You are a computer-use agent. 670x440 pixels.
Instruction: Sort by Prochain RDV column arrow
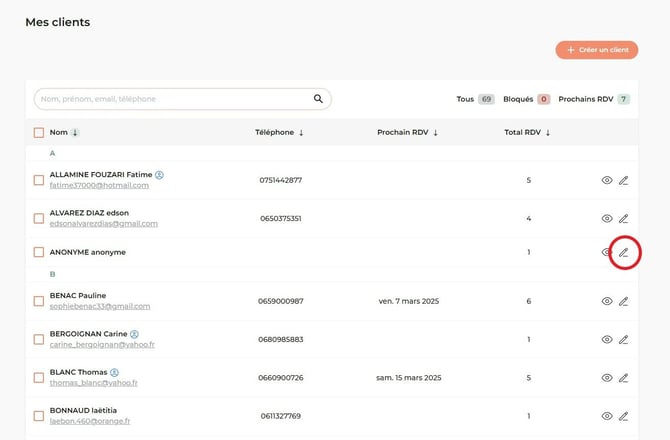(435, 132)
